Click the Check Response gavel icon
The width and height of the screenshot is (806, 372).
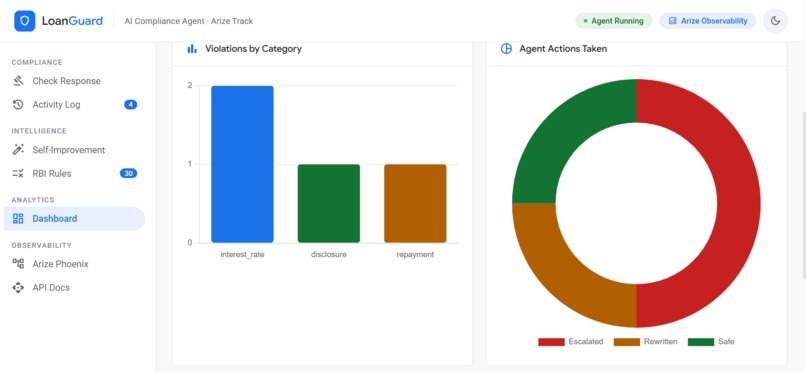(18, 81)
